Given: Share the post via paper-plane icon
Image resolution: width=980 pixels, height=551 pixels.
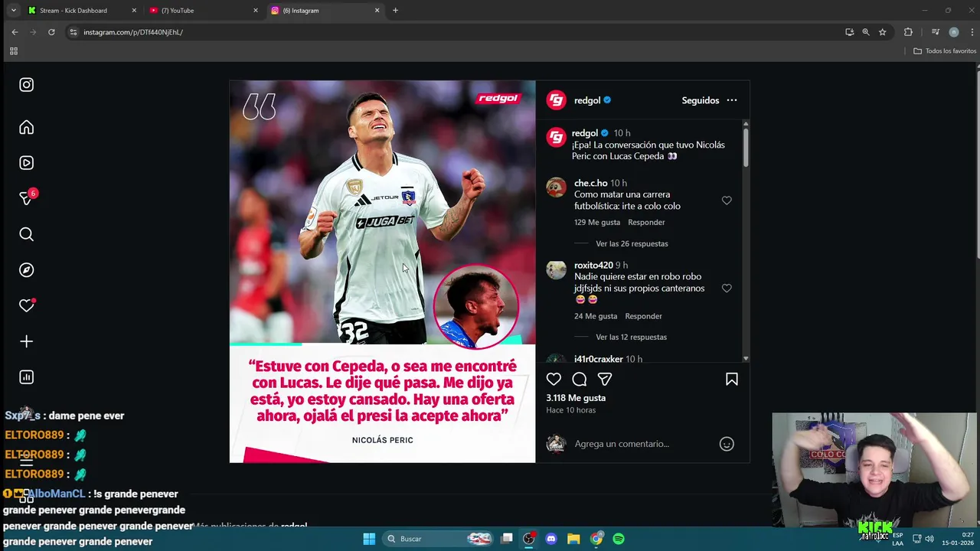Looking at the screenshot, I should (605, 379).
